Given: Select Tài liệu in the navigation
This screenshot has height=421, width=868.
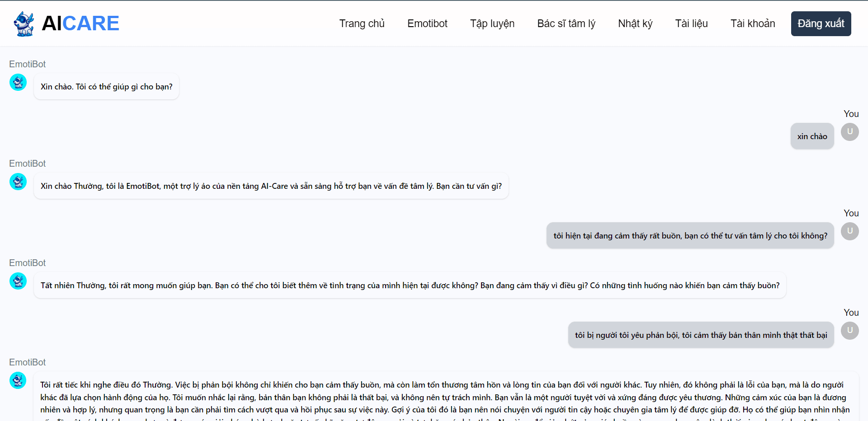Looking at the screenshot, I should click(x=691, y=23).
